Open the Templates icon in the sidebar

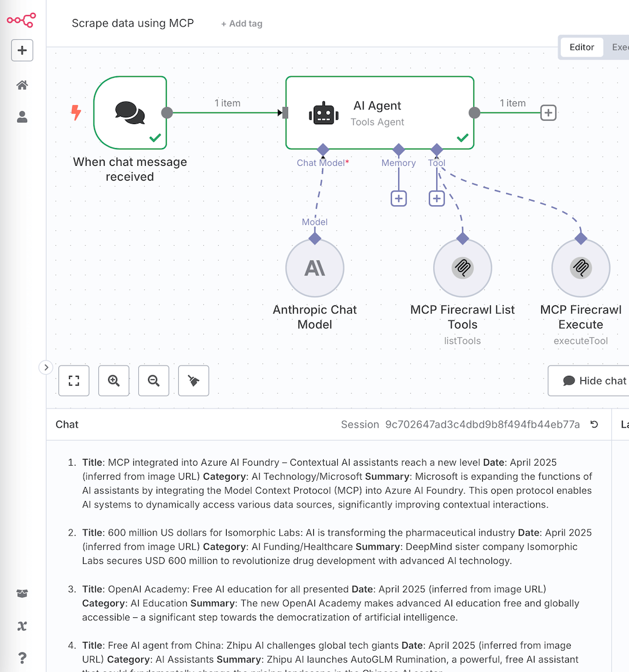22,593
